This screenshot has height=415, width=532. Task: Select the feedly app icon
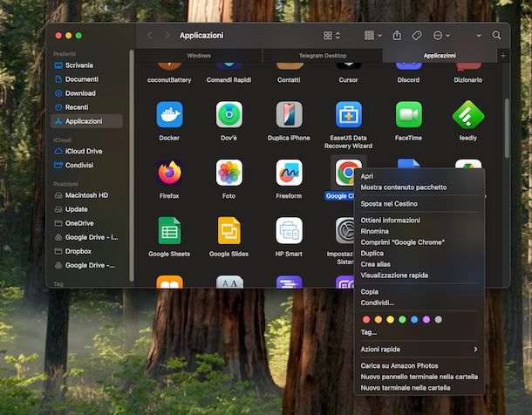click(468, 114)
